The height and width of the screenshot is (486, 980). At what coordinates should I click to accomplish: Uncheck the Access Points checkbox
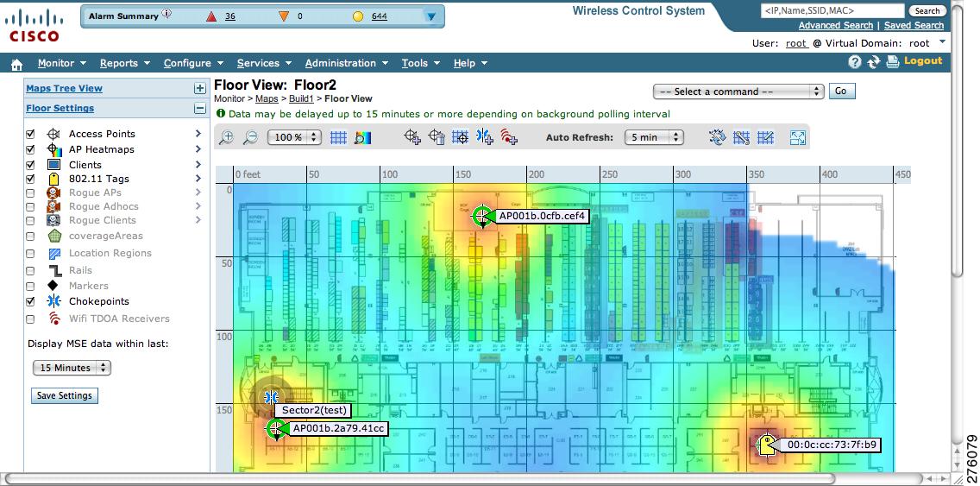30,134
